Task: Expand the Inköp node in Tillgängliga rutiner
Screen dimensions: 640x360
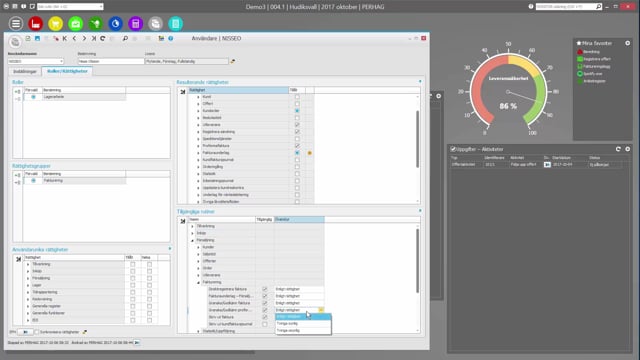Action: pyautogui.click(x=192, y=233)
